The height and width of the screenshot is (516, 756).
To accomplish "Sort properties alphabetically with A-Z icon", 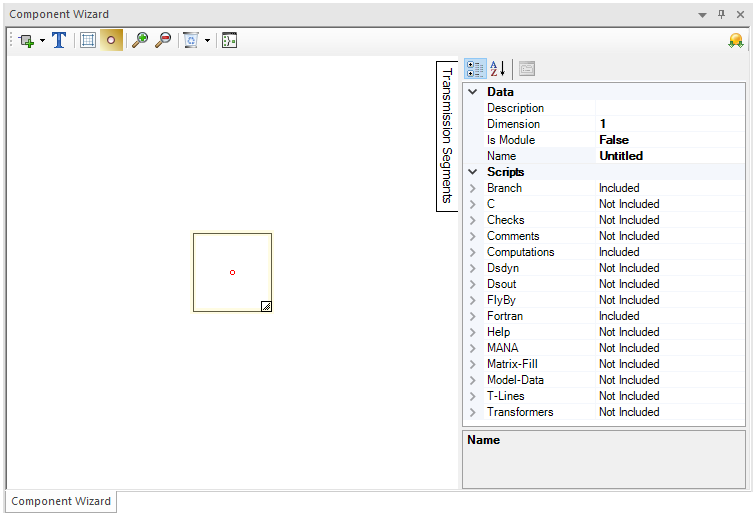I will 499,69.
